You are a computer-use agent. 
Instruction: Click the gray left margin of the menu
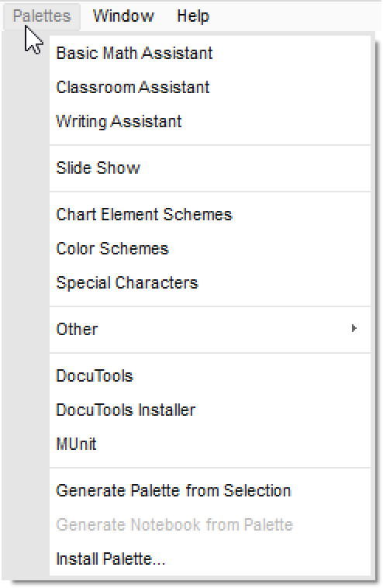[x=26, y=306]
